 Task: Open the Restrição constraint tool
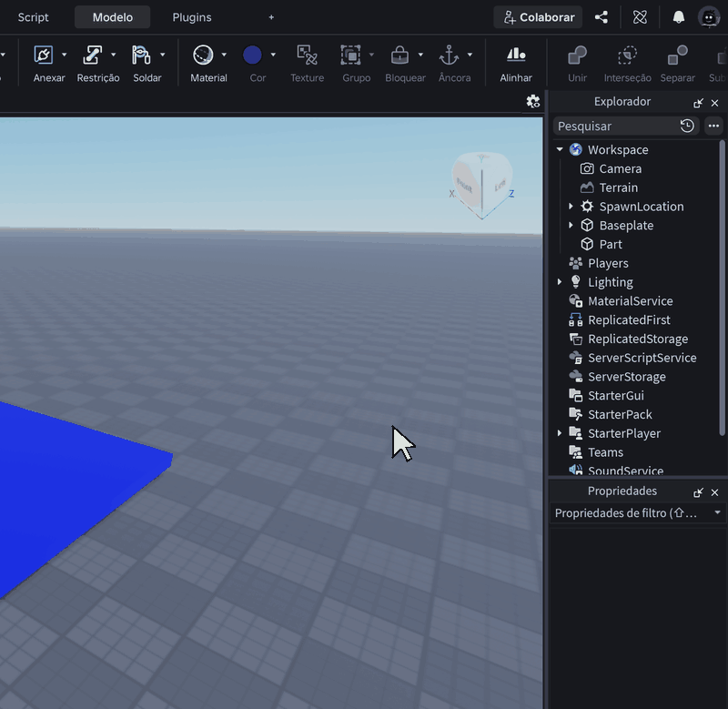point(92,55)
